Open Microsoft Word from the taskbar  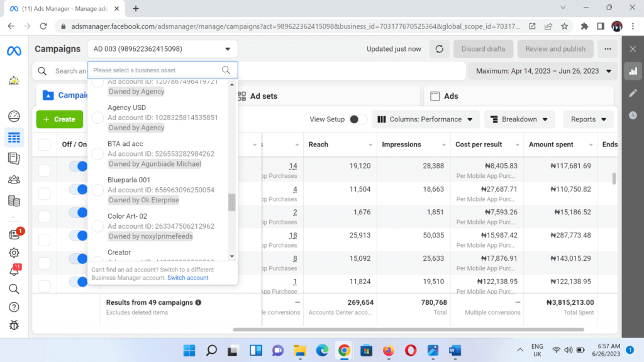(x=455, y=351)
